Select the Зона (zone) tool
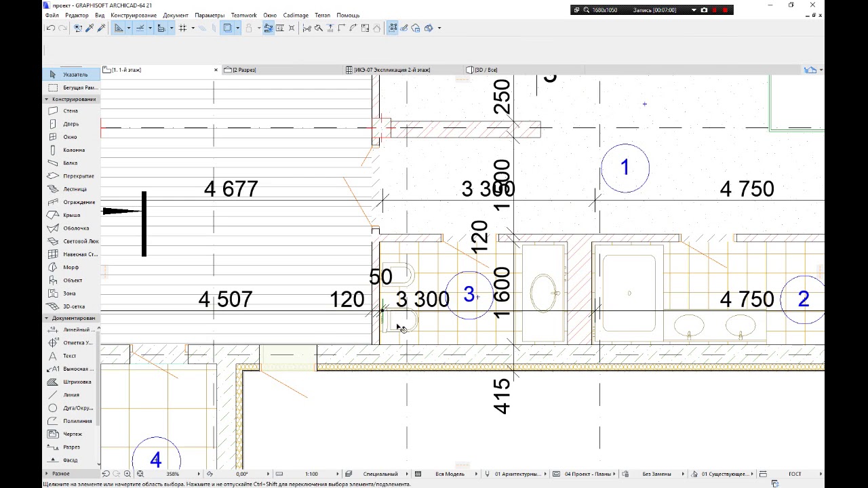 [x=71, y=293]
